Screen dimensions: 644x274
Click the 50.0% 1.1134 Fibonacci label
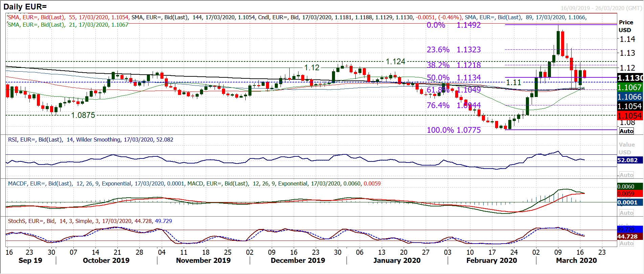click(453, 78)
